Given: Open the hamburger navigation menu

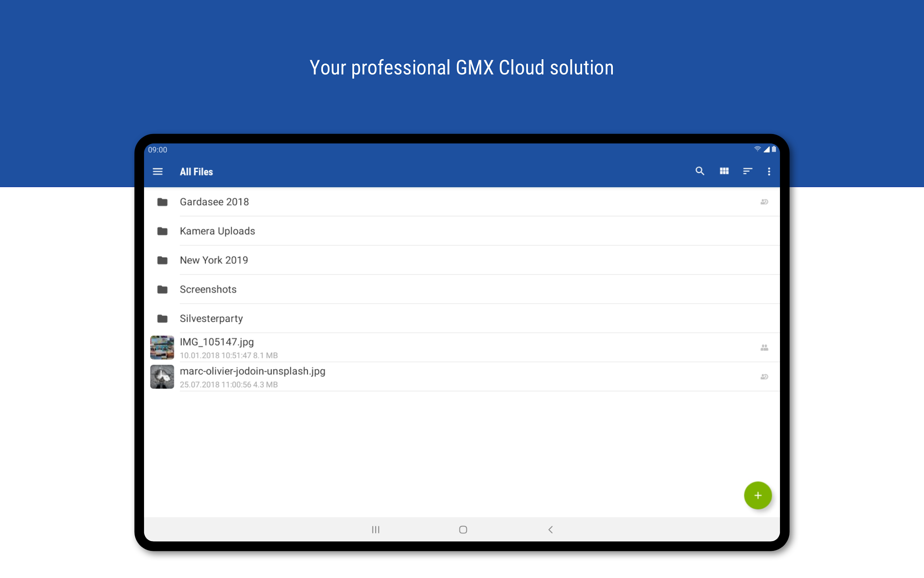Looking at the screenshot, I should coord(158,172).
